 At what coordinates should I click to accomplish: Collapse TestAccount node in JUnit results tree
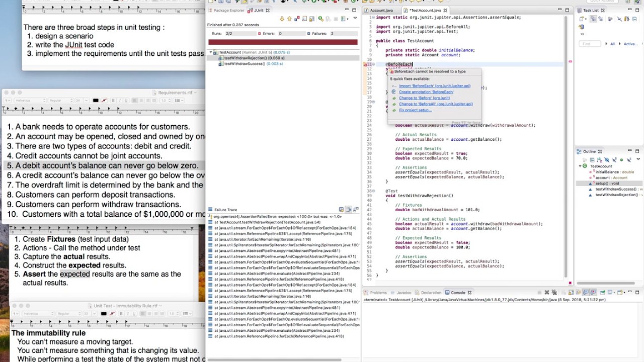[211, 52]
